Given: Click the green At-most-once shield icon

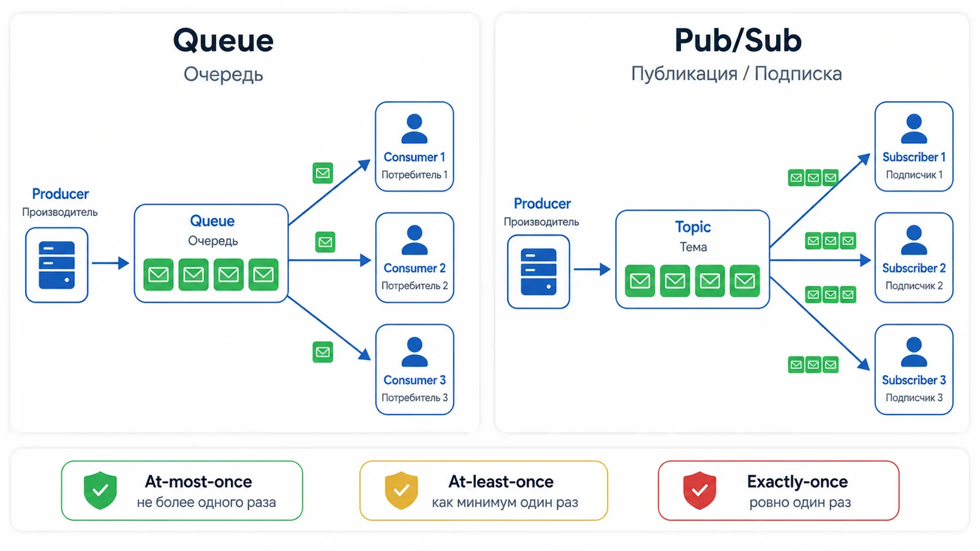Looking at the screenshot, I should pyautogui.click(x=100, y=490).
